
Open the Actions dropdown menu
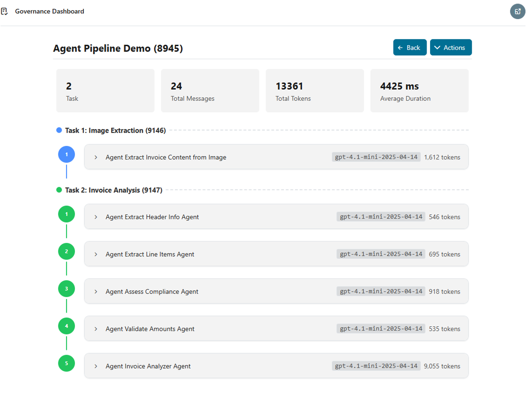point(450,47)
